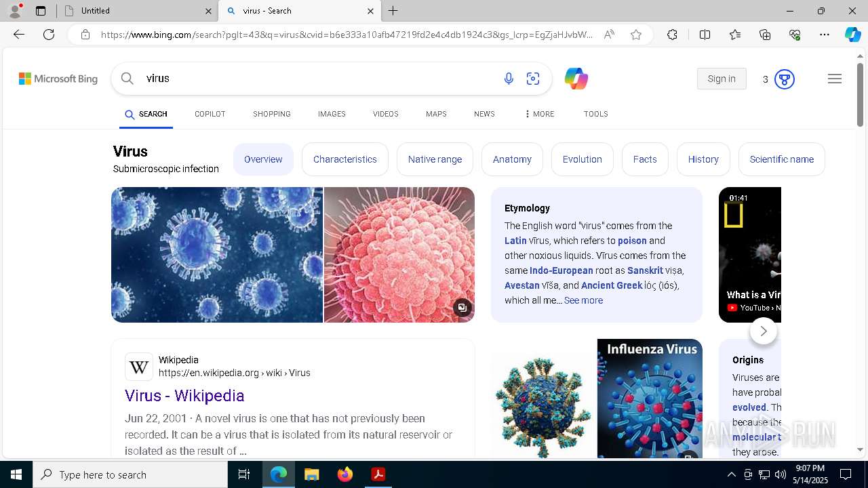Open the TOOLS options

[595, 114]
